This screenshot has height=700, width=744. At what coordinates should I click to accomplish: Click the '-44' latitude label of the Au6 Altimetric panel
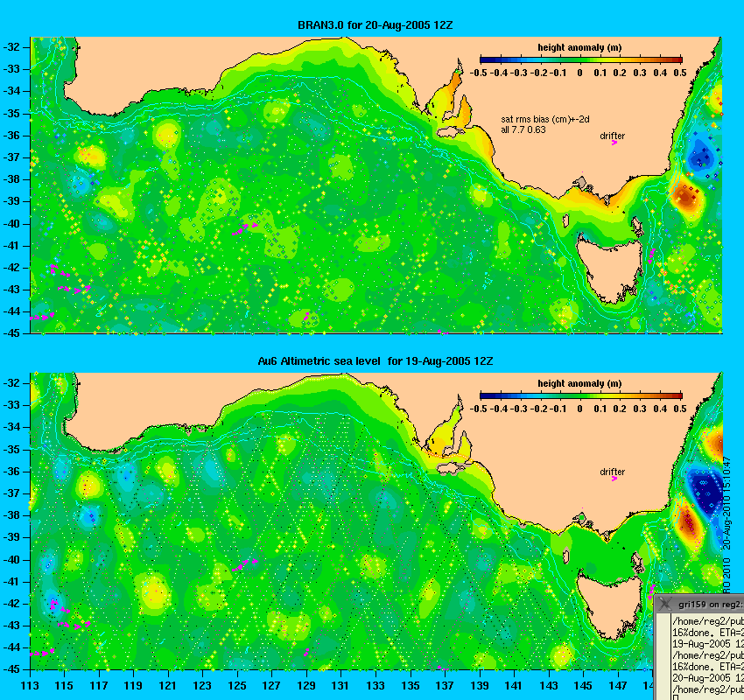(11, 647)
